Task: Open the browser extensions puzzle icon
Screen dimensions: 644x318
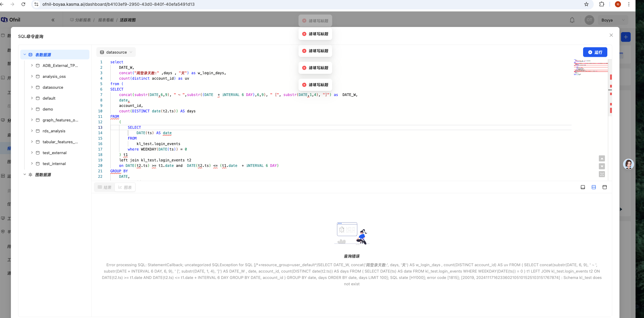Action: tap(602, 4)
